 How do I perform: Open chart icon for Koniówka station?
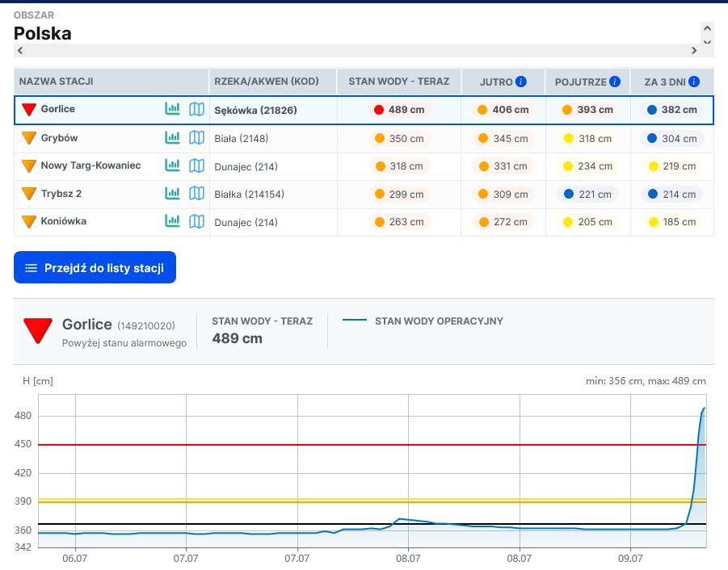coord(172,221)
